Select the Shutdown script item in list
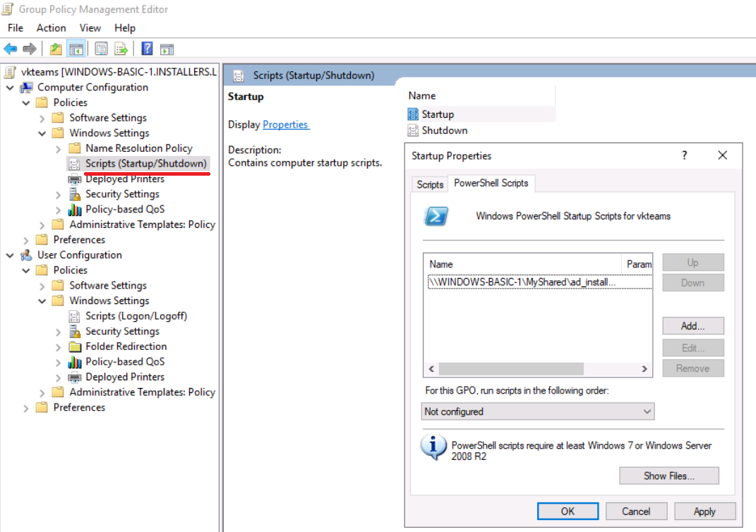 click(x=444, y=131)
